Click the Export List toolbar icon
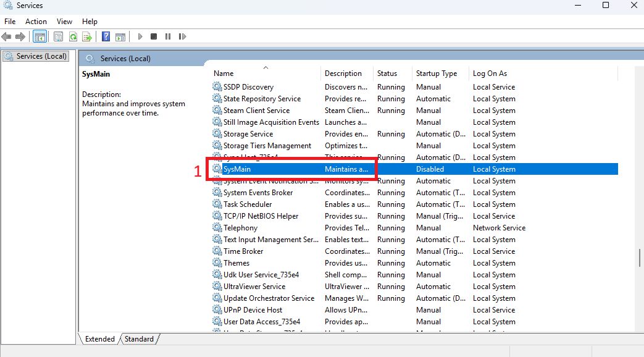Screen dimensions: 644x357 pos(87,37)
